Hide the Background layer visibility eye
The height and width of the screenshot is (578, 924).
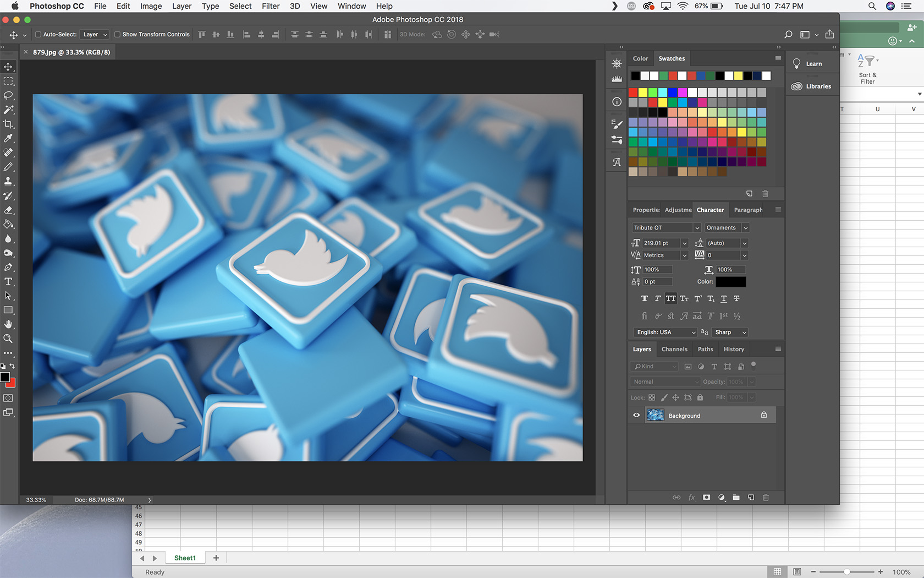(636, 416)
